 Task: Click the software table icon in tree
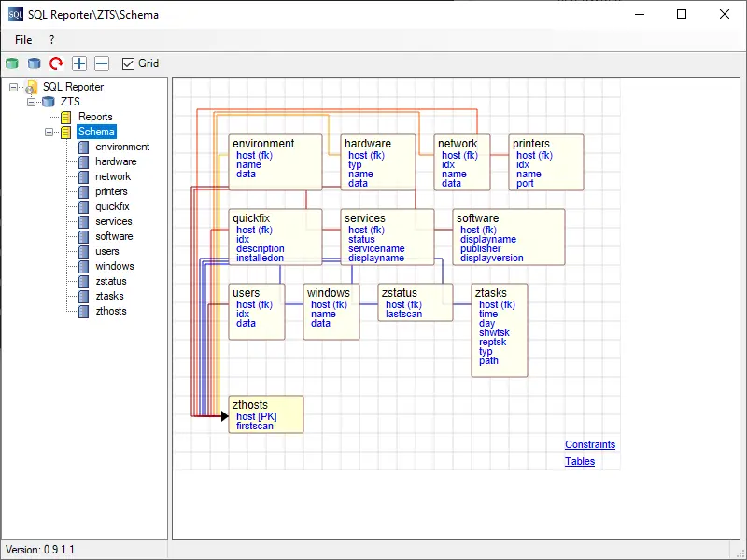pos(83,236)
